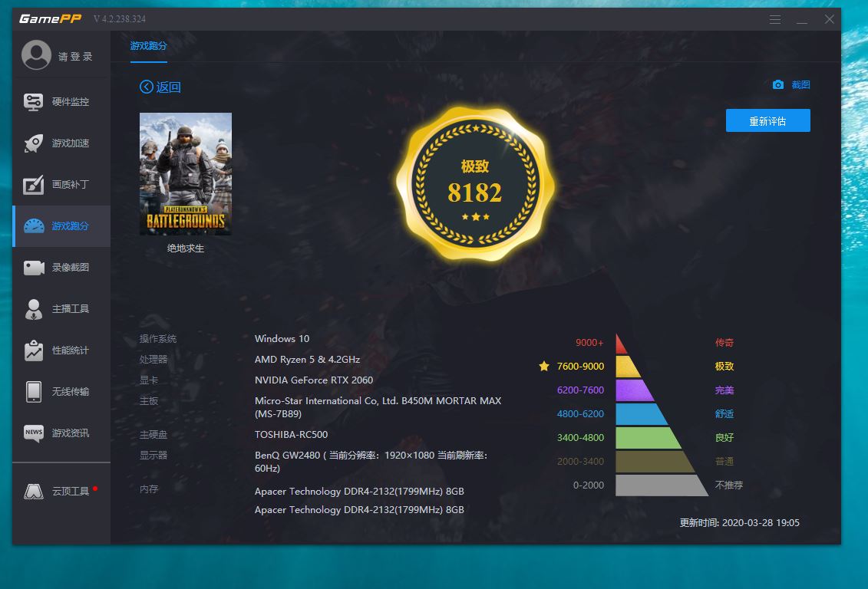Switch to the 游戏跑分 top tab

pos(148,46)
